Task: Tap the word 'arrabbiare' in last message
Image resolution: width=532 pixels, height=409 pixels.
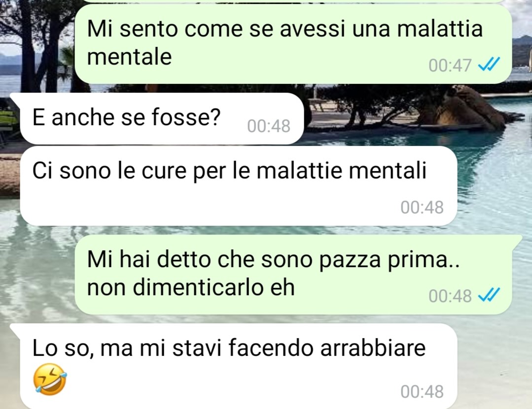Action: click(373, 348)
